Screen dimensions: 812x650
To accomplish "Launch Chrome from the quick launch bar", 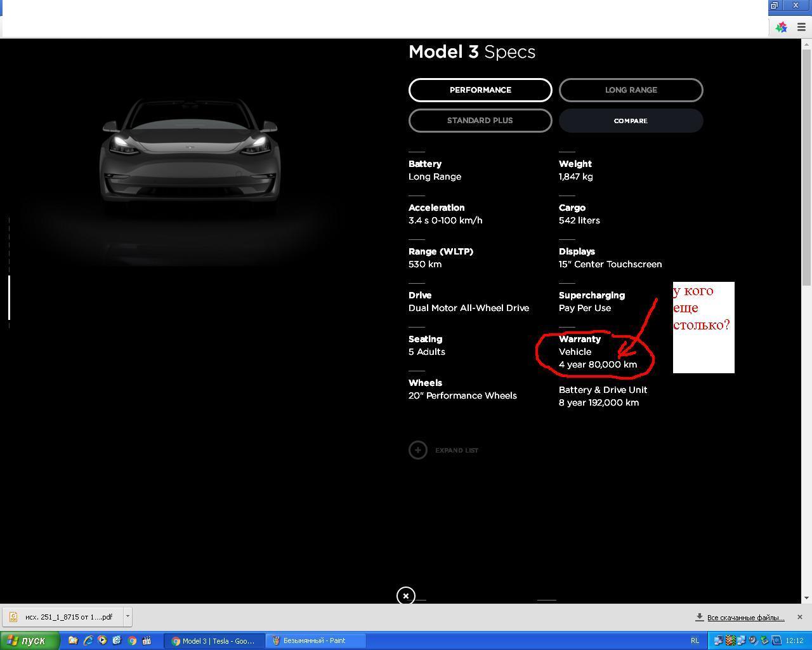I will [132, 640].
